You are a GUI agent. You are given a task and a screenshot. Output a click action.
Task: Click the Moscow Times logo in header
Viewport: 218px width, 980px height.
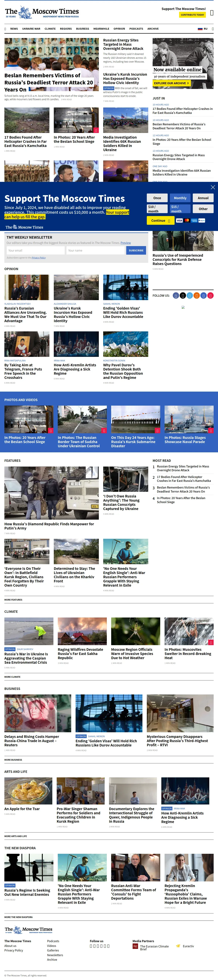click(x=42, y=13)
